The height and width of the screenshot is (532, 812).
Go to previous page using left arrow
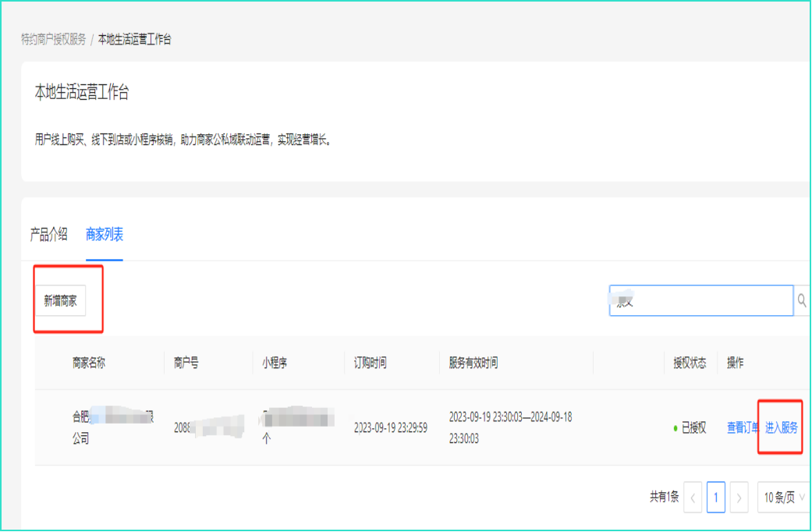[x=693, y=497]
